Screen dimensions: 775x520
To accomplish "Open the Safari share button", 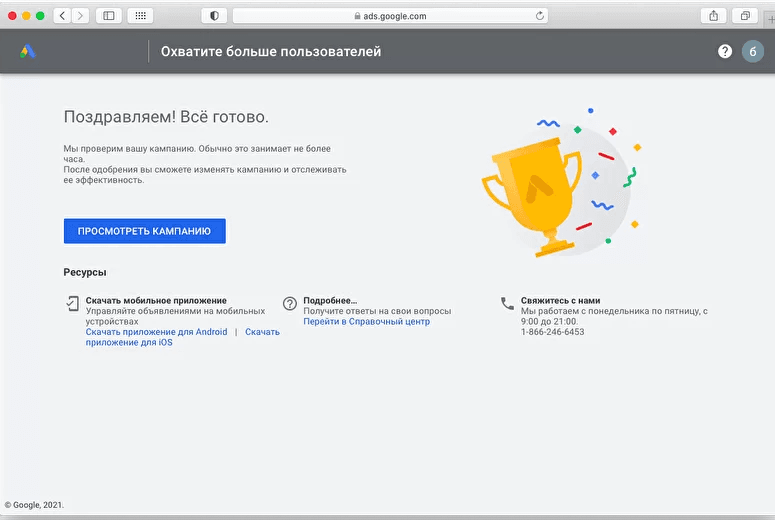I will [x=714, y=16].
